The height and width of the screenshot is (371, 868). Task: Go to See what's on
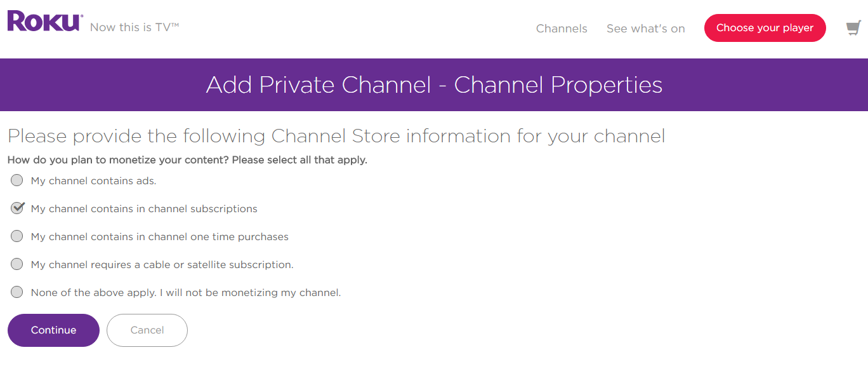(x=645, y=29)
